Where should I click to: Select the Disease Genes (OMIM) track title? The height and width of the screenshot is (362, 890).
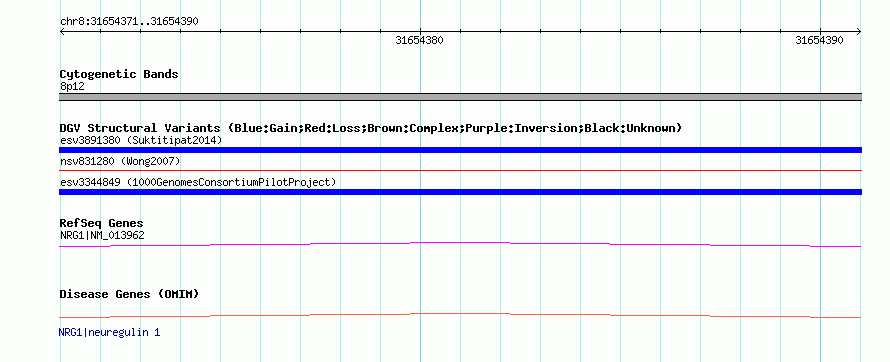(x=129, y=294)
